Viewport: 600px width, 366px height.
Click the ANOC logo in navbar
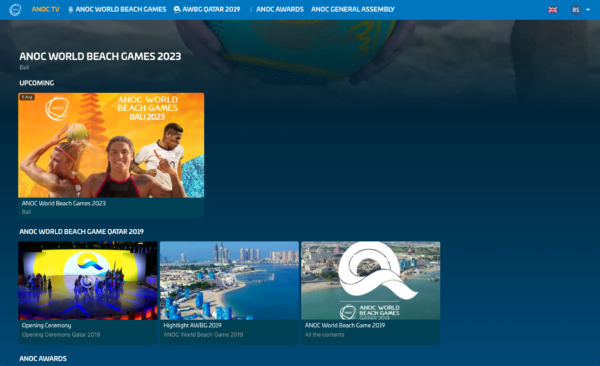(x=15, y=10)
